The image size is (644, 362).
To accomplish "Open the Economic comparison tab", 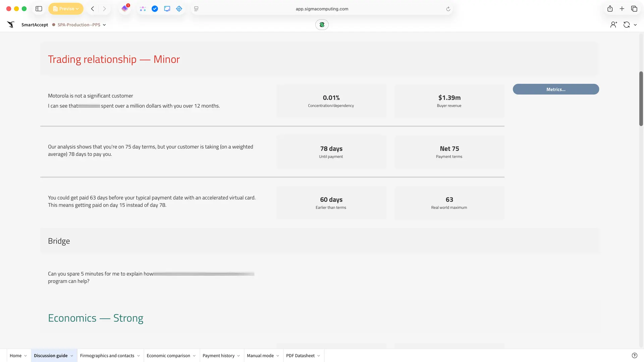I will [168, 356].
